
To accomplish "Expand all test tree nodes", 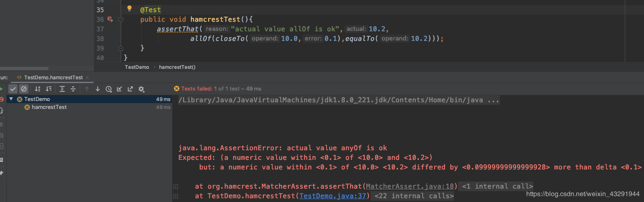I will click(x=62, y=89).
